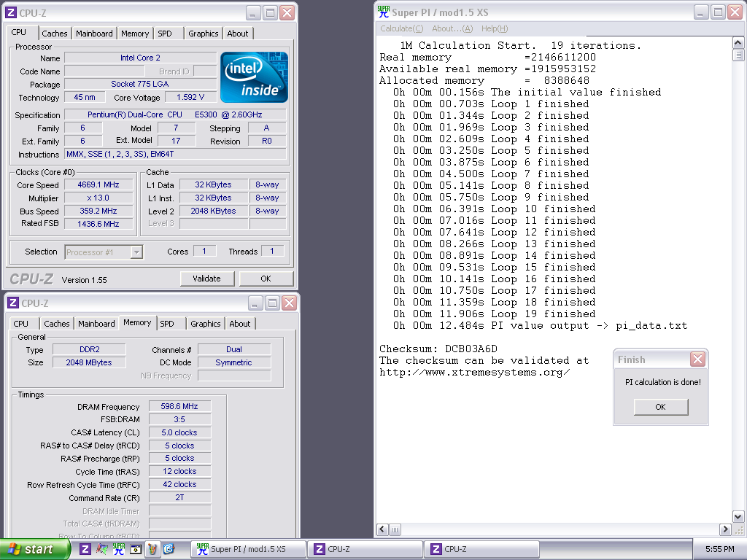747x560 pixels.
Task: Click the Intel inside logo
Action: point(254,77)
